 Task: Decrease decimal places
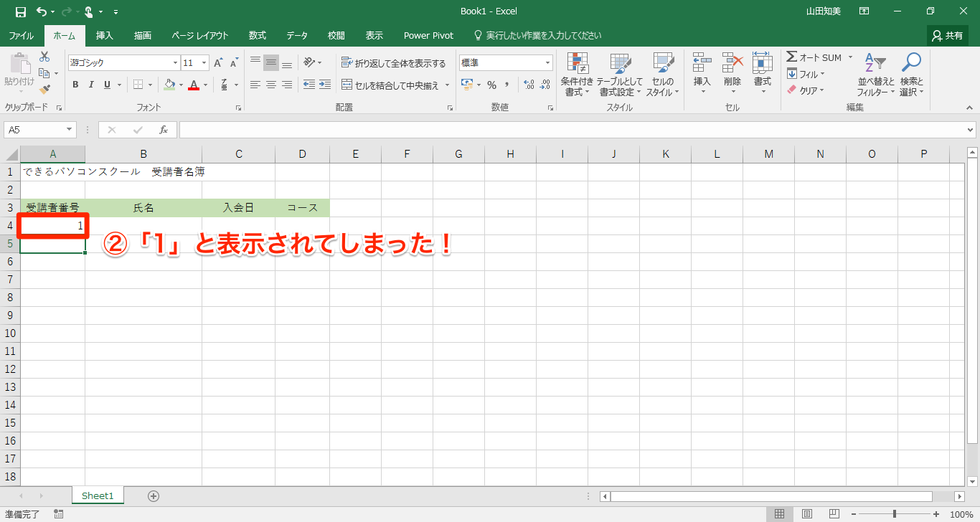(x=546, y=85)
